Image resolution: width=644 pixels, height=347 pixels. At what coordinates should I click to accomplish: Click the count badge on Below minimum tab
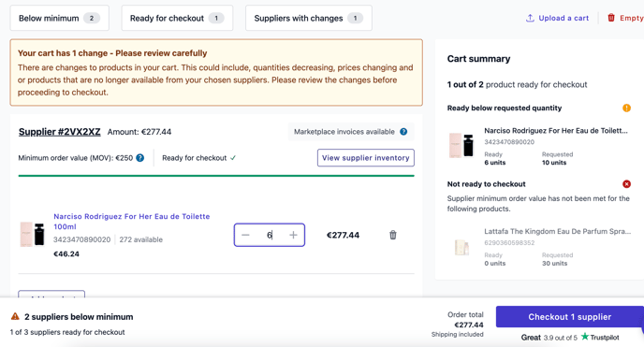[92, 18]
